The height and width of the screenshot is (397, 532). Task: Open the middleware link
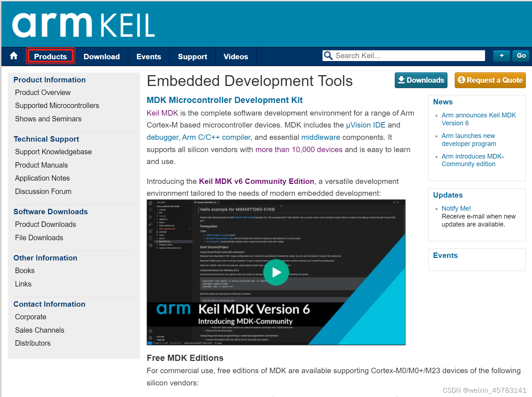coord(321,137)
